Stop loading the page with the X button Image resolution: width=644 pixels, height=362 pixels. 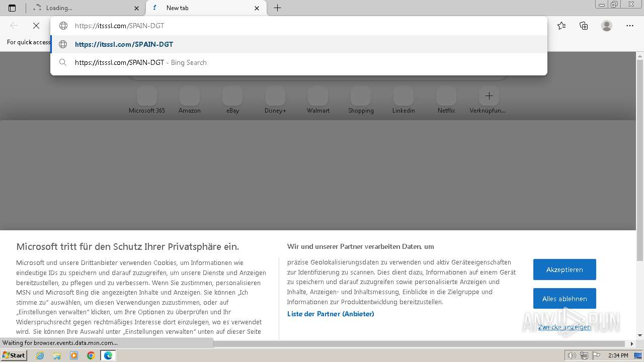[x=36, y=26]
